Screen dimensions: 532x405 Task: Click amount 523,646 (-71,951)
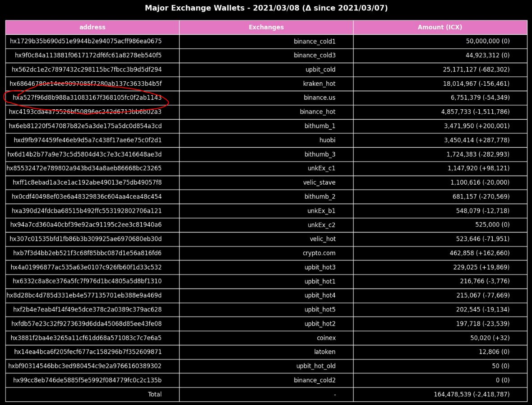point(482,239)
